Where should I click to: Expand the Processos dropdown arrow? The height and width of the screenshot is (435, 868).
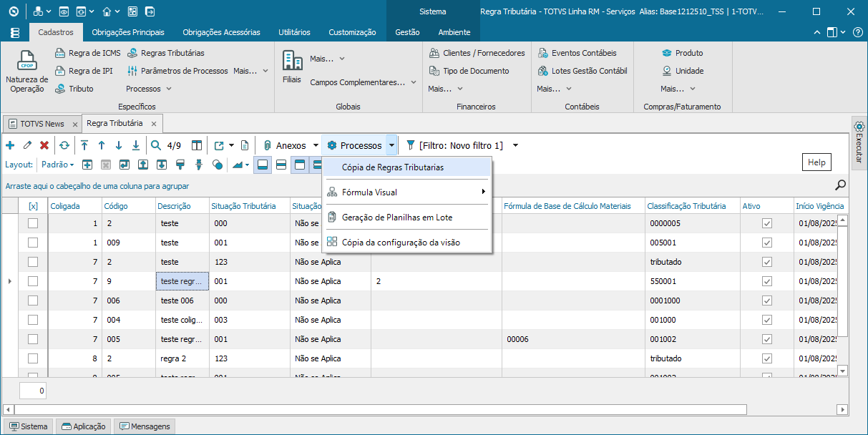[x=391, y=145]
